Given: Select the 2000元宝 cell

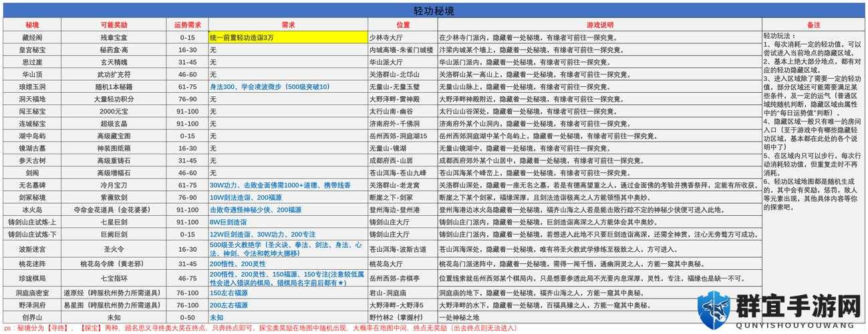Looking at the screenshot, I should pos(114,112).
